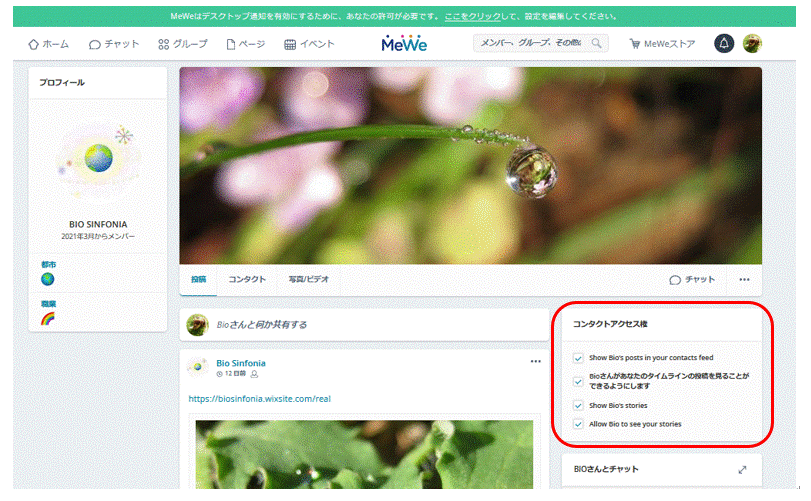Open the leaf photo in the post

(364, 454)
